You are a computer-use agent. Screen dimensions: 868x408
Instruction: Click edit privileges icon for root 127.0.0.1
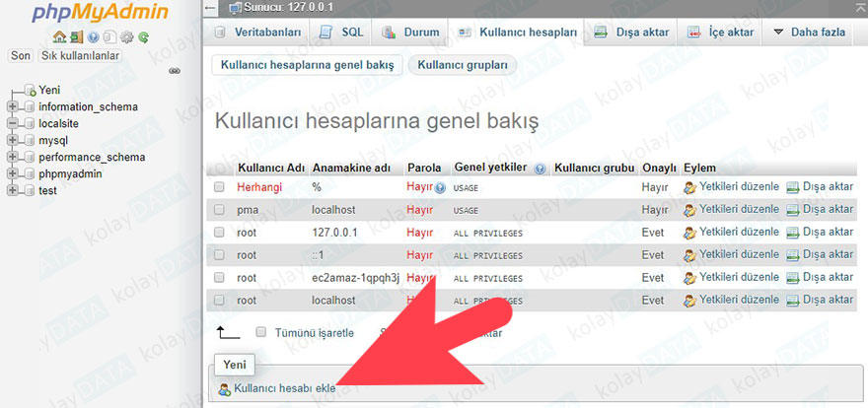pyautogui.click(x=689, y=233)
